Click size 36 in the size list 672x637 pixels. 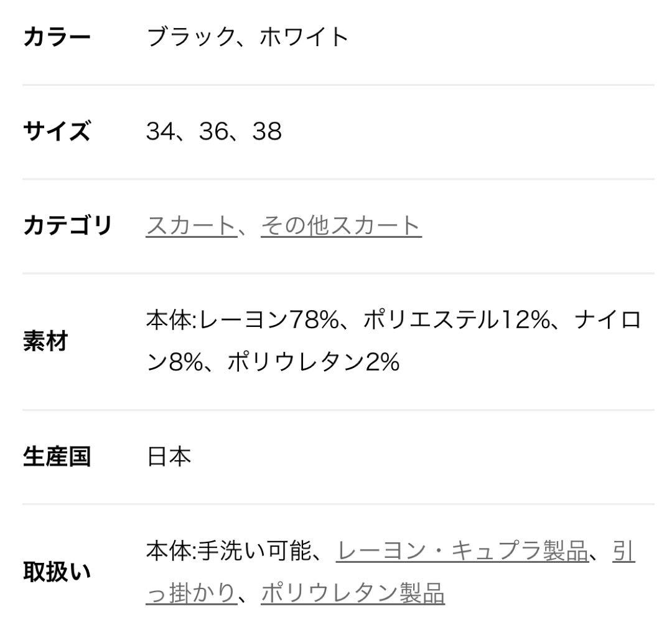point(213,131)
